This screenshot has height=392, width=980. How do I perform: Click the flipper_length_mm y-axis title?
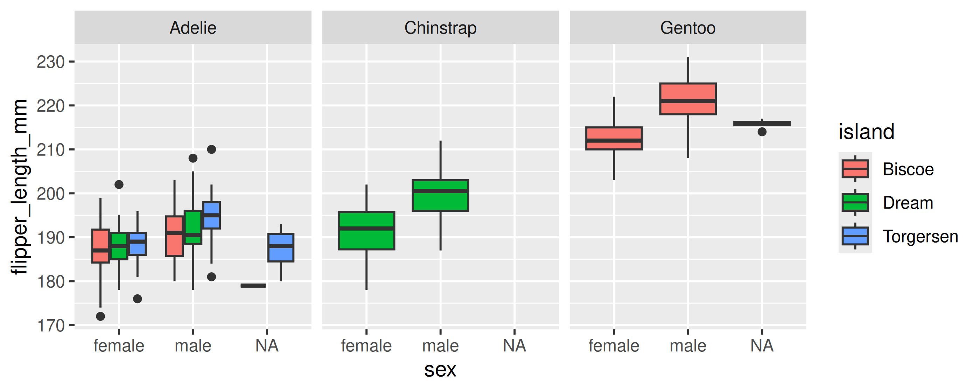[x=19, y=187]
